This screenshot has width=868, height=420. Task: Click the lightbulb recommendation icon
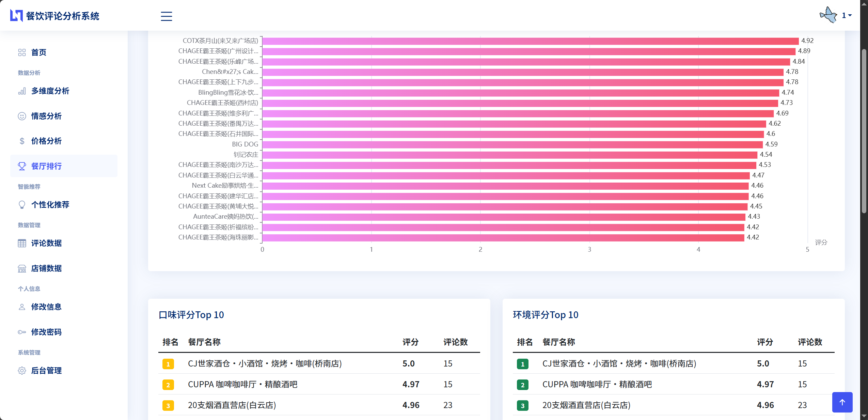click(22, 205)
